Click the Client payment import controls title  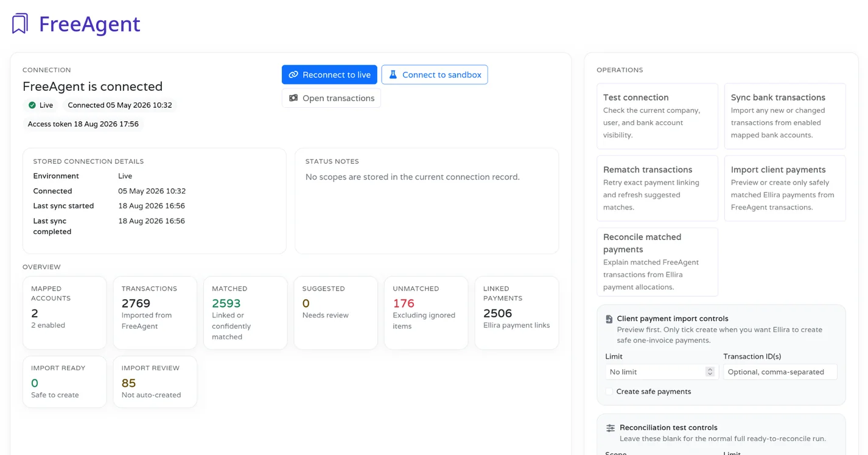click(x=673, y=319)
